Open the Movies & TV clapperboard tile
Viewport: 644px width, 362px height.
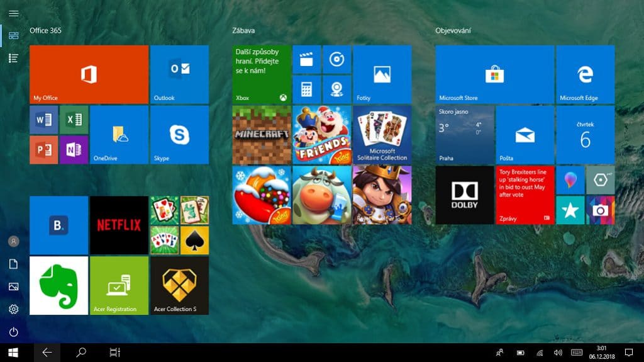tap(307, 59)
